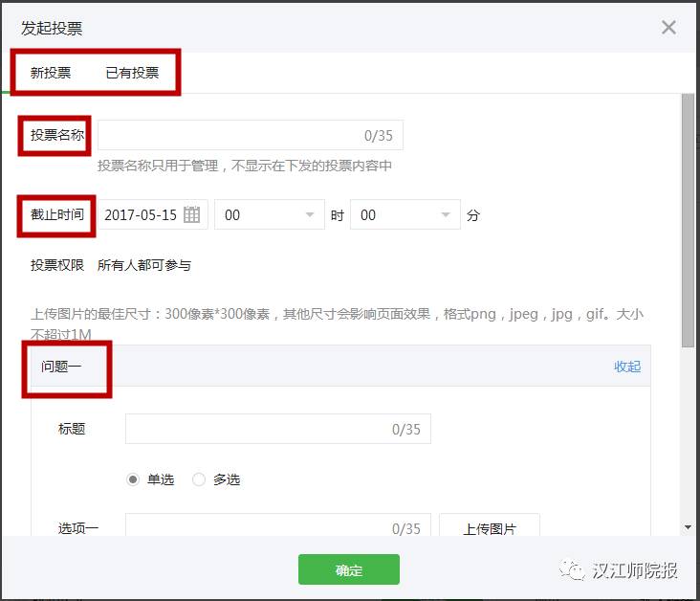Expand the minute dropdown before 分
Image resolution: width=700 pixels, height=601 pixels.
pos(405,215)
